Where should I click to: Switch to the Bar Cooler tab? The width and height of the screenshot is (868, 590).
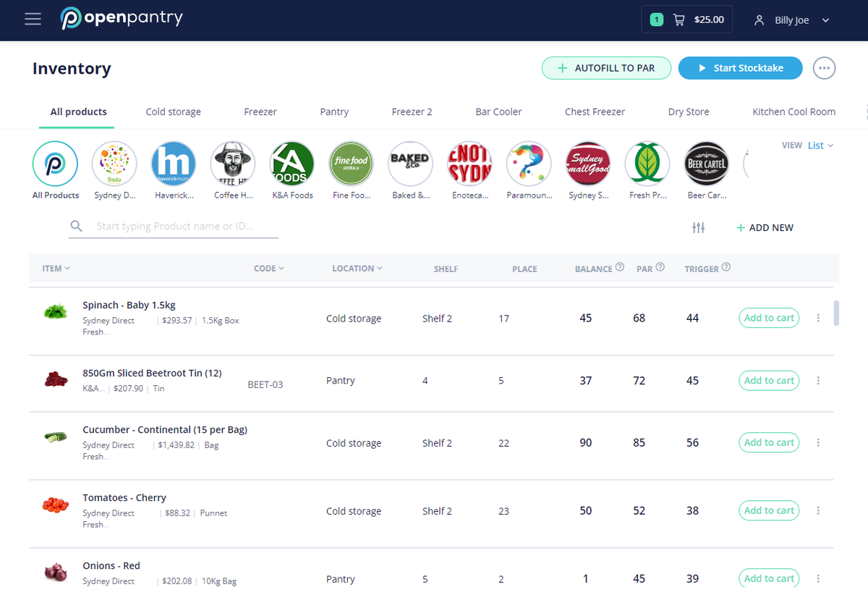click(498, 111)
